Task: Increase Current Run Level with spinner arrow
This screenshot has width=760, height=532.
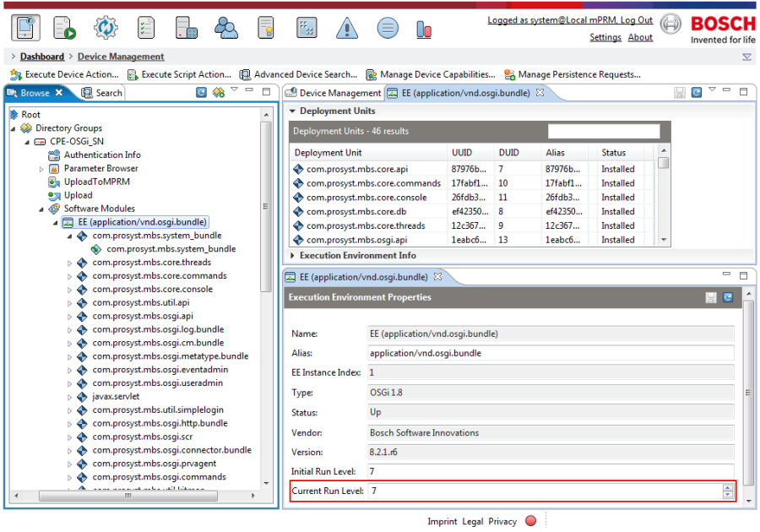Action: pyautogui.click(x=727, y=488)
